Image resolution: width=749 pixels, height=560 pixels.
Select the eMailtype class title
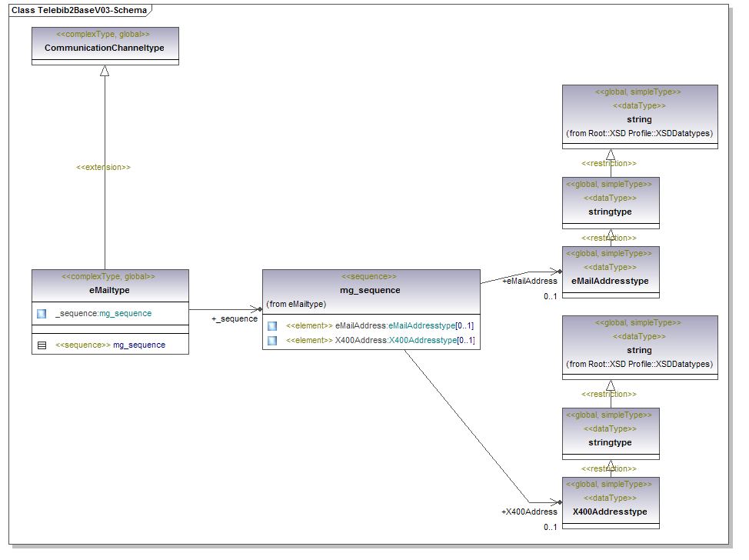point(109,290)
